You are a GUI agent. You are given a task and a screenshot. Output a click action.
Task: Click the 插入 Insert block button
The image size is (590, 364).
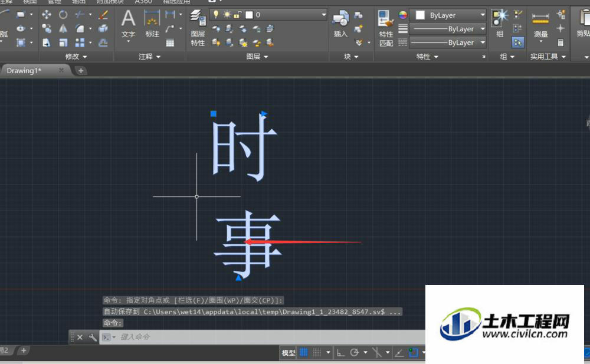[x=340, y=24]
